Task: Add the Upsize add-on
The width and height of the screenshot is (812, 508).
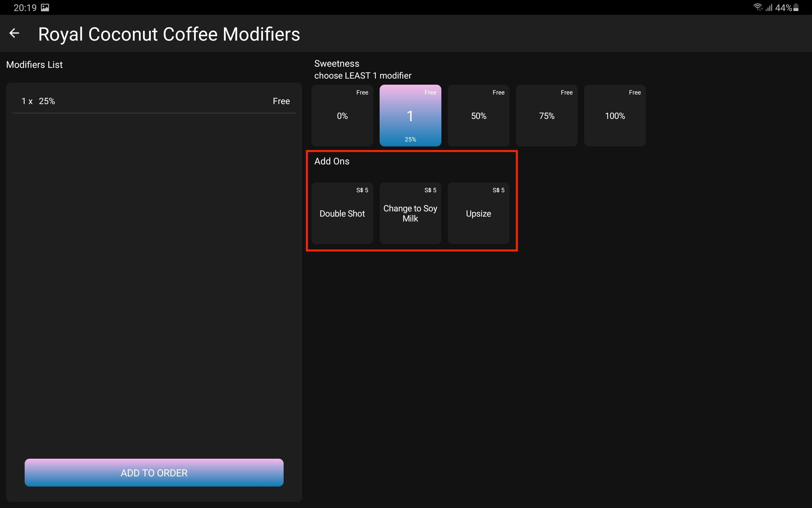Action: click(478, 213)
